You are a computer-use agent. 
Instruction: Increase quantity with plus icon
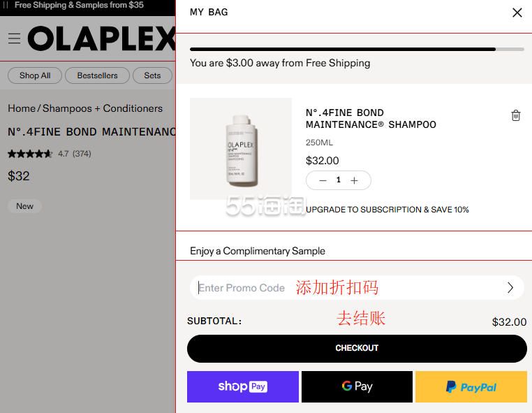(354, 180)
